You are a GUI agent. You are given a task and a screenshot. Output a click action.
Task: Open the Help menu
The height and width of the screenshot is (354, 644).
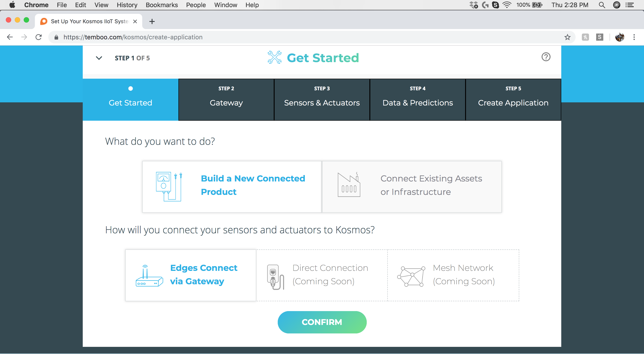click(x=252, y=5)
